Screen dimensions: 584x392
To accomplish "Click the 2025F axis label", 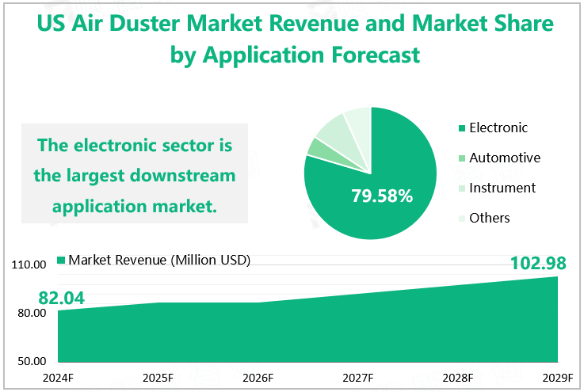I will [158, 378].
